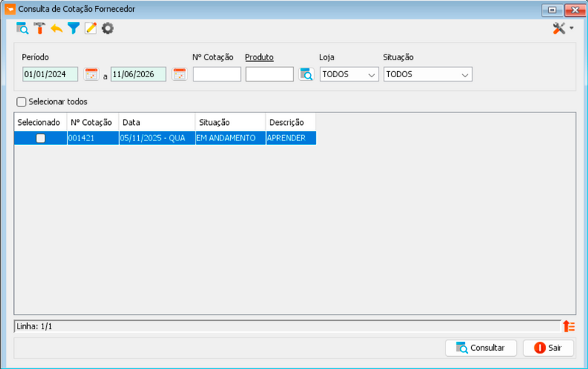Click the end date field 11/06/2026
This screenshot has height=369, width=588.
pyautogui.click(x=138, y=74)
